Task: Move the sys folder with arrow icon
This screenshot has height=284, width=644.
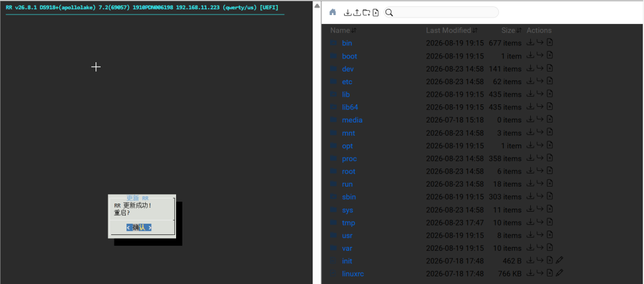Action: point(540,209)
